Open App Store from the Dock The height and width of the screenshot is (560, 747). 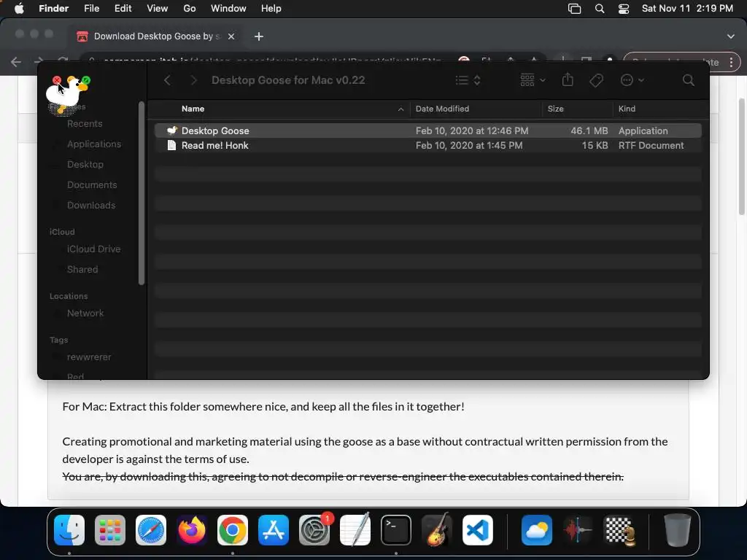[x=274, y=530]
